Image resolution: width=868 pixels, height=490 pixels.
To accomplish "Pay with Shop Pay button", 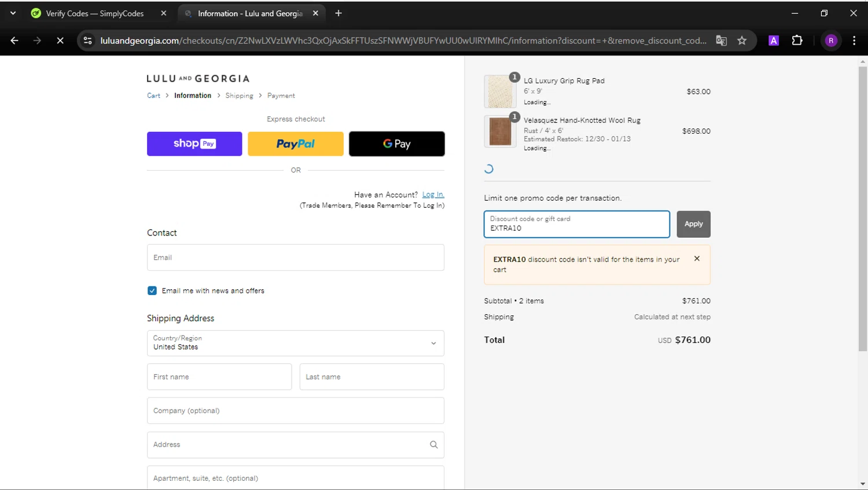I will (194, 143).
